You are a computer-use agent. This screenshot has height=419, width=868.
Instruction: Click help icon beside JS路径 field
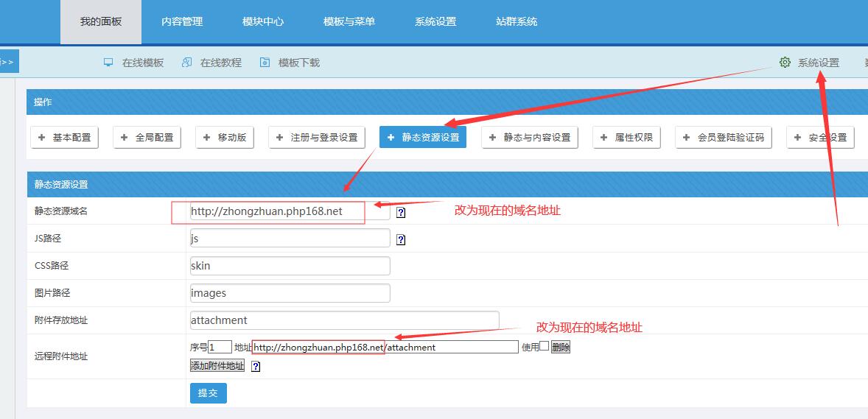pos(401,239)
